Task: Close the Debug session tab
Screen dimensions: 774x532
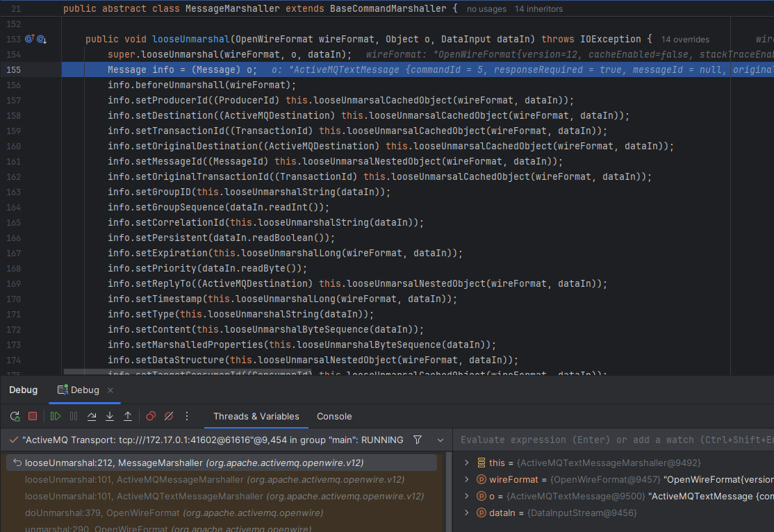Action: coord(110,390)
